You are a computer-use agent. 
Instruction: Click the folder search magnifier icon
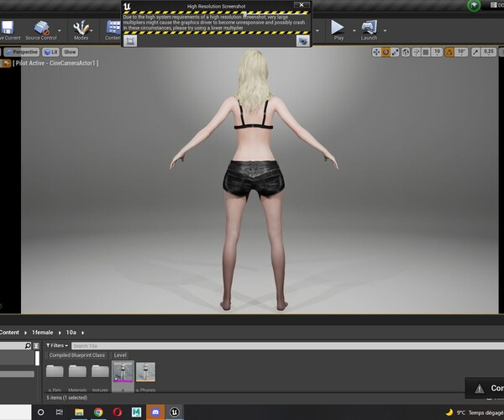pyautogui.click(x=28, y=345)
